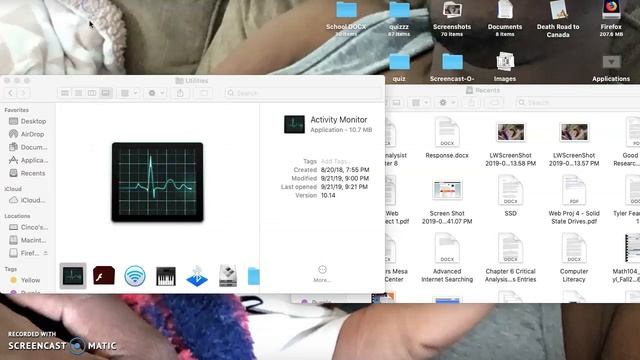The image size is (640, 360).
Task: Focus the Search field in Utilities window
Action: [x=303, y=93]
